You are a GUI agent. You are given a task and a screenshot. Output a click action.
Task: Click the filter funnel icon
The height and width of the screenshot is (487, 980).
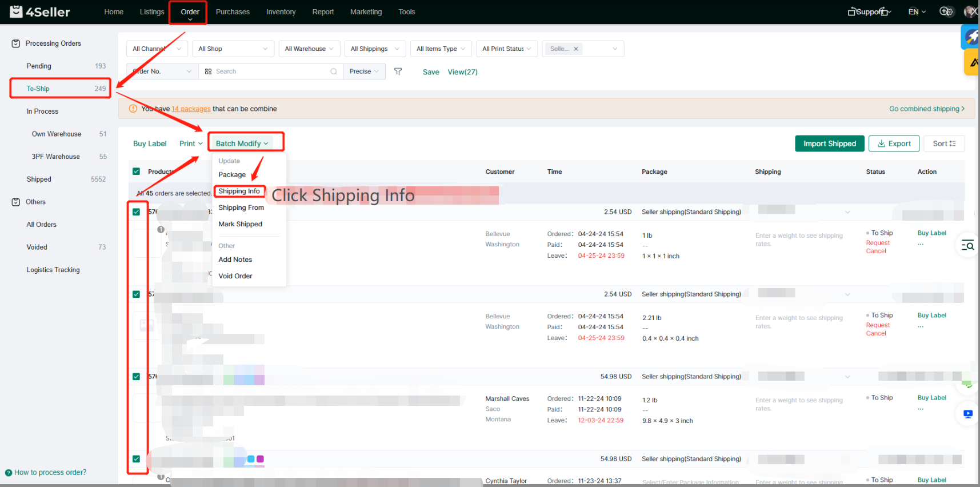(x=398, y=71)
